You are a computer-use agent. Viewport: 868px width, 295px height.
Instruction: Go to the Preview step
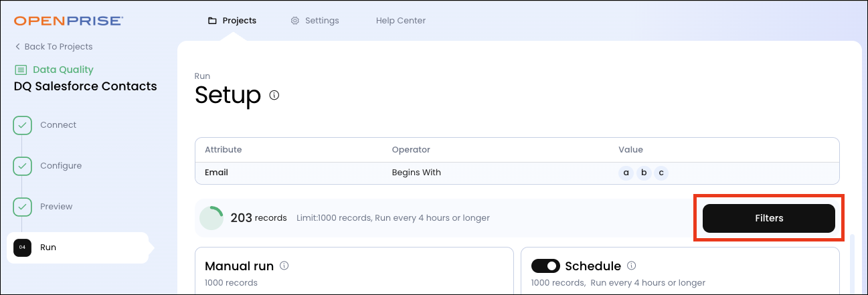click(57, 207)
